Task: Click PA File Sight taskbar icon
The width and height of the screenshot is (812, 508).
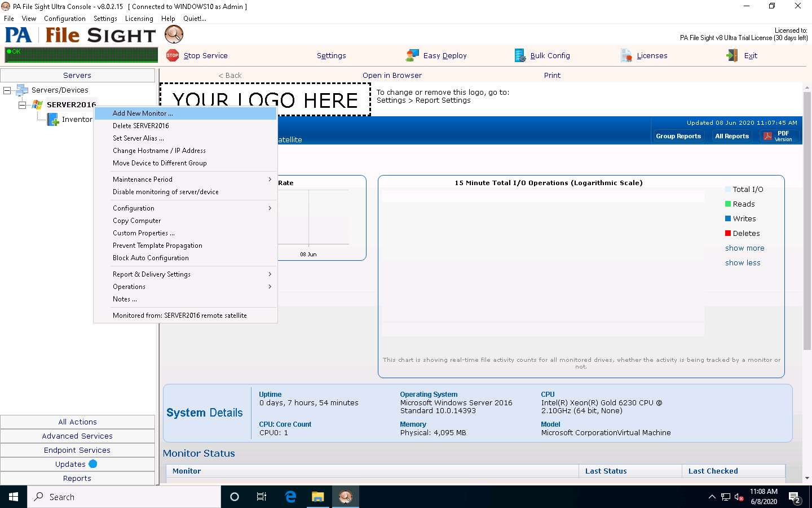Action: click(346, 497)
